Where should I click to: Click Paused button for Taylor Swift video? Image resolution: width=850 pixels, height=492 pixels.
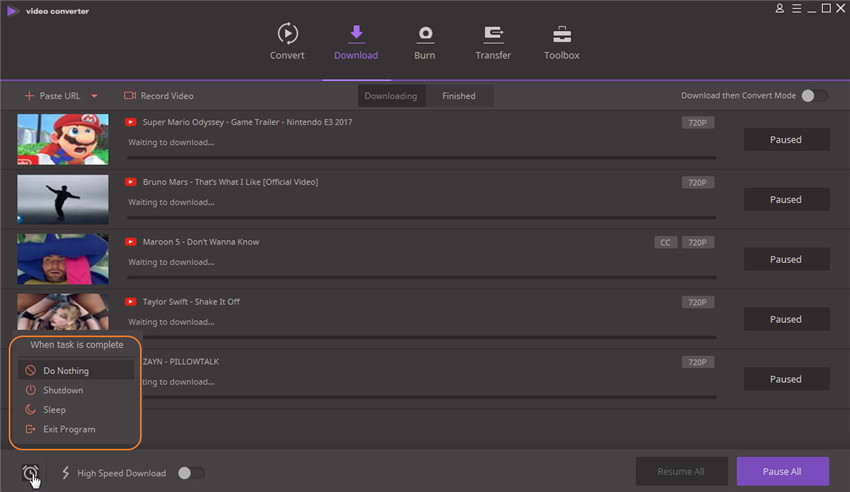[x=786, y=319]
